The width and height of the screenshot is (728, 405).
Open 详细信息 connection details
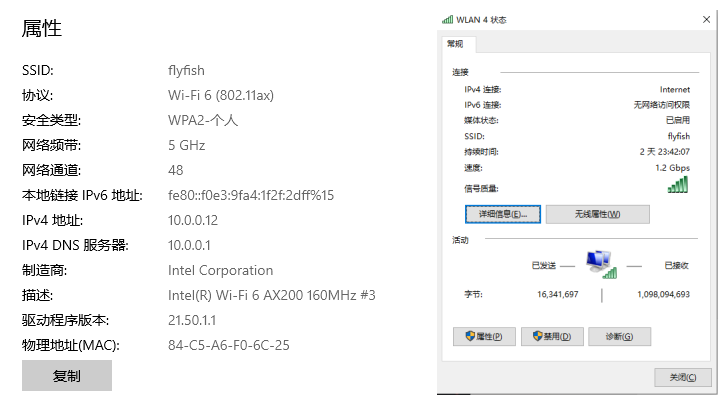pos(503,214)
